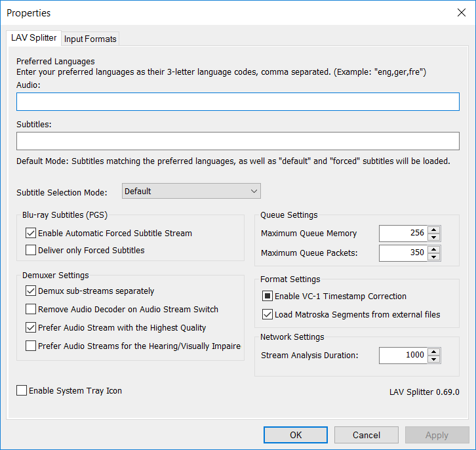Screen dimensions: 476x450
Task: Select the LAV Splitter tab
Action: pos(34,38)
